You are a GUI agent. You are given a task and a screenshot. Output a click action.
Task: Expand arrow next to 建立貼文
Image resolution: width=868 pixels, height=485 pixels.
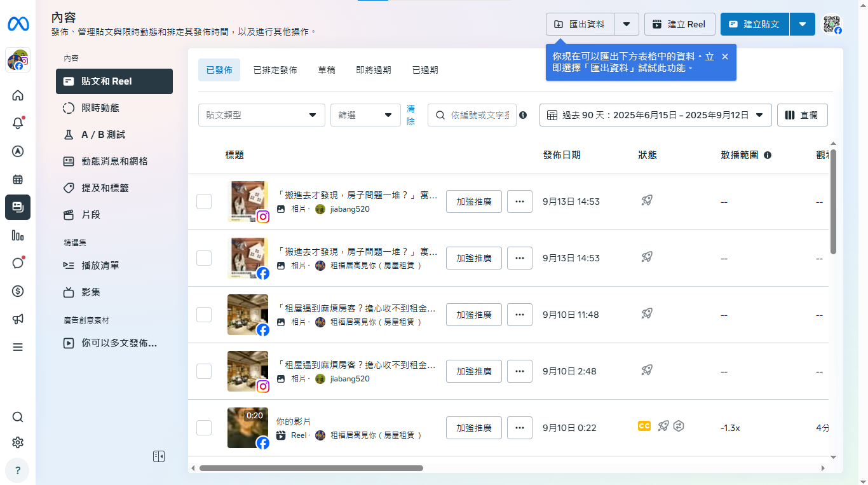(x=803, y=24)
